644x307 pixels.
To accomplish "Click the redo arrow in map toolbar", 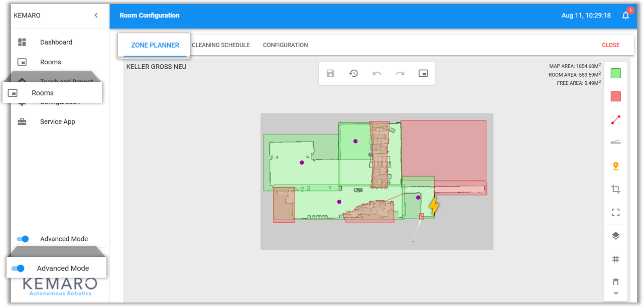I will click(x=400, y=73).
